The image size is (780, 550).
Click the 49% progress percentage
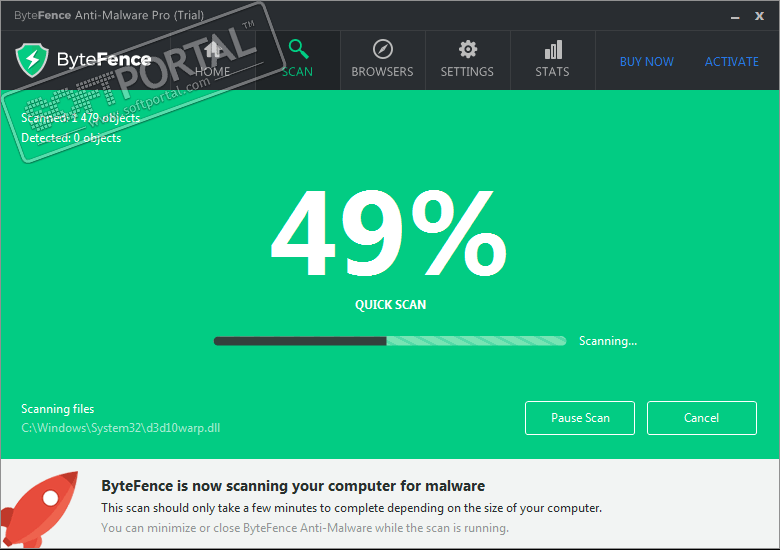[389, 233]
